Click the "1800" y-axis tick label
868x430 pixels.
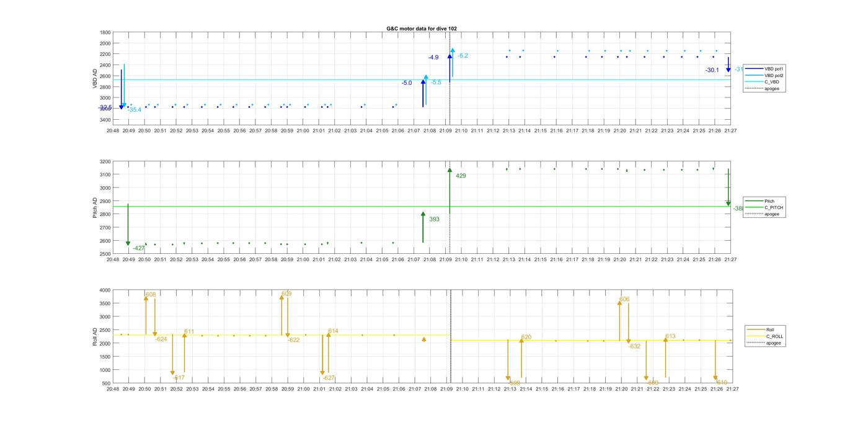(x=105, y=32)
